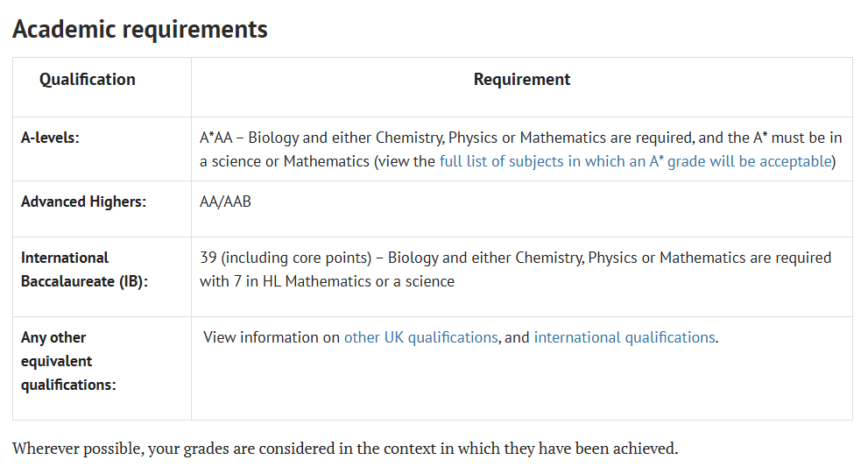Click the sentence about grades considered in context

click(x=345, y=448)
